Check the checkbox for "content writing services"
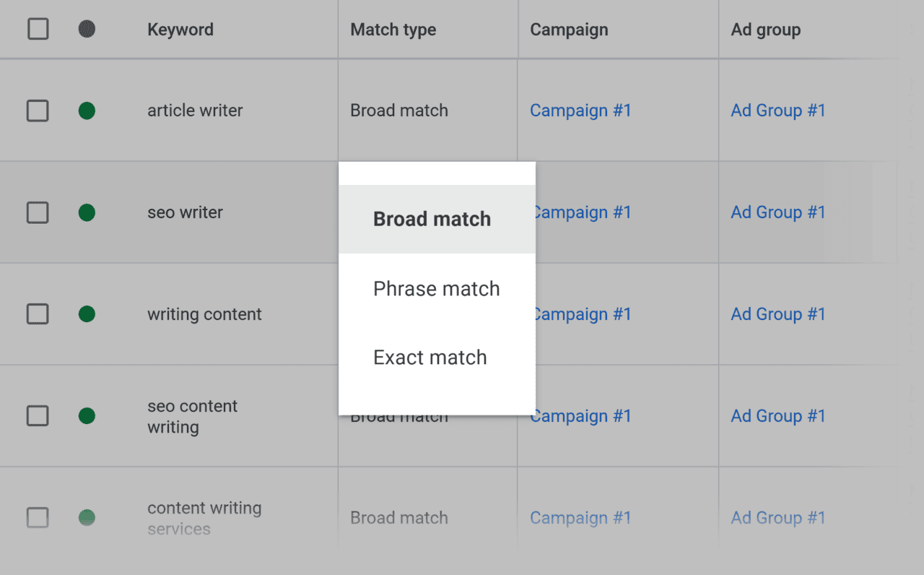Screen dimensions: 924x575 [x=38, y=517]
